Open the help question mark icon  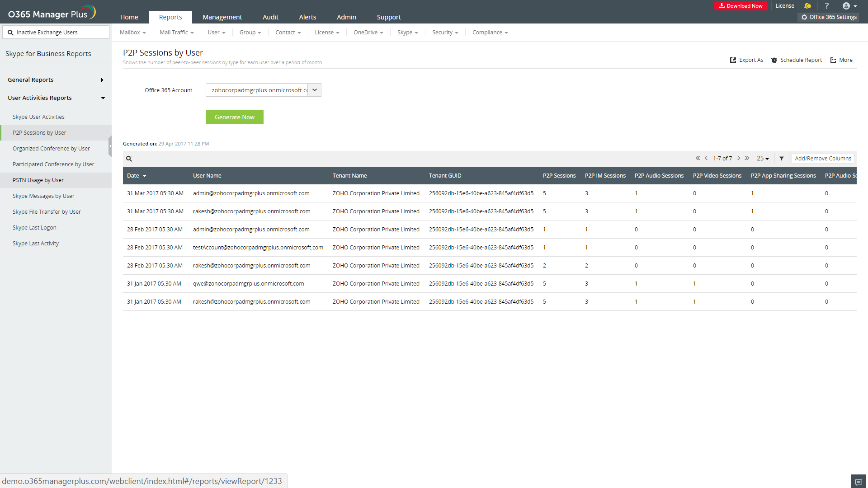[x=826, y=6]
